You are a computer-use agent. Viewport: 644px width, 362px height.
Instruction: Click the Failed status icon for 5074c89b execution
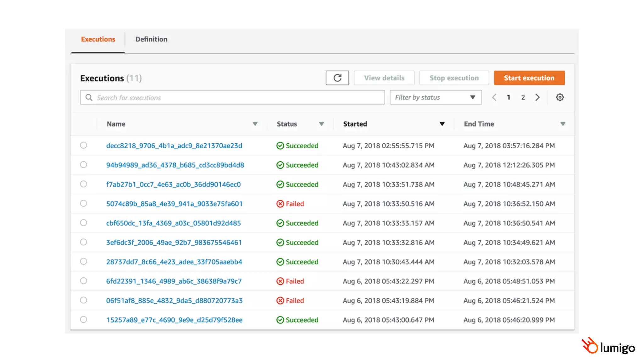[280, 204]
